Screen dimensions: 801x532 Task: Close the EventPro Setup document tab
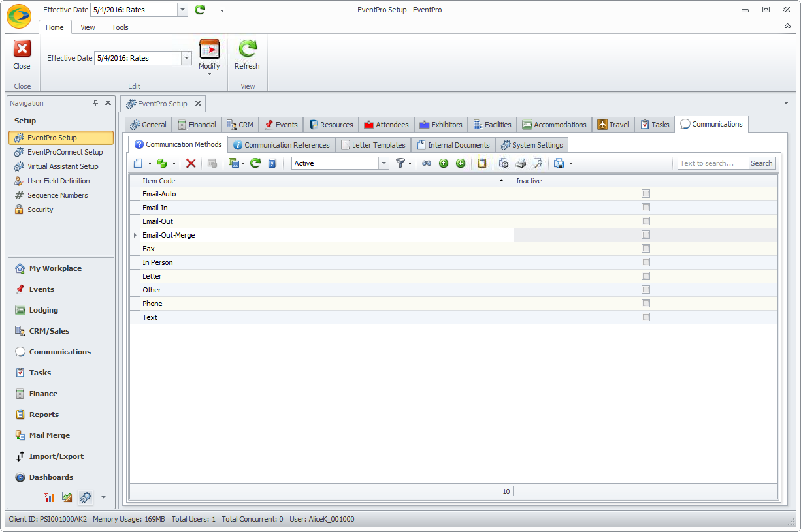tap(198, 104)
